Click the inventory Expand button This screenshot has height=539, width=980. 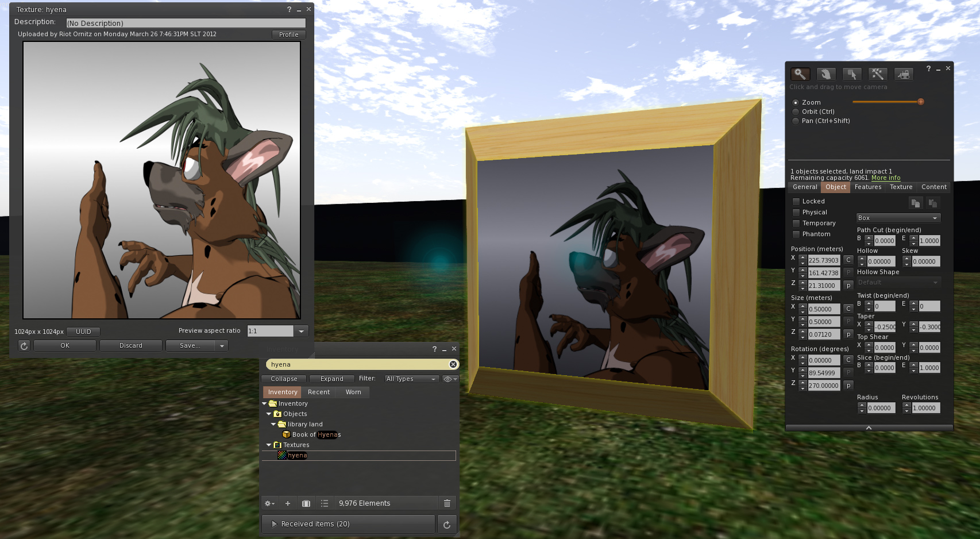pos(332,379)
